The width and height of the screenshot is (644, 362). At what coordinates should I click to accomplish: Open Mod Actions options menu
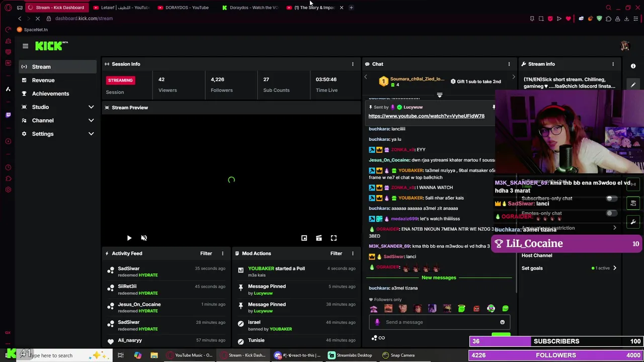coord(353,253)
